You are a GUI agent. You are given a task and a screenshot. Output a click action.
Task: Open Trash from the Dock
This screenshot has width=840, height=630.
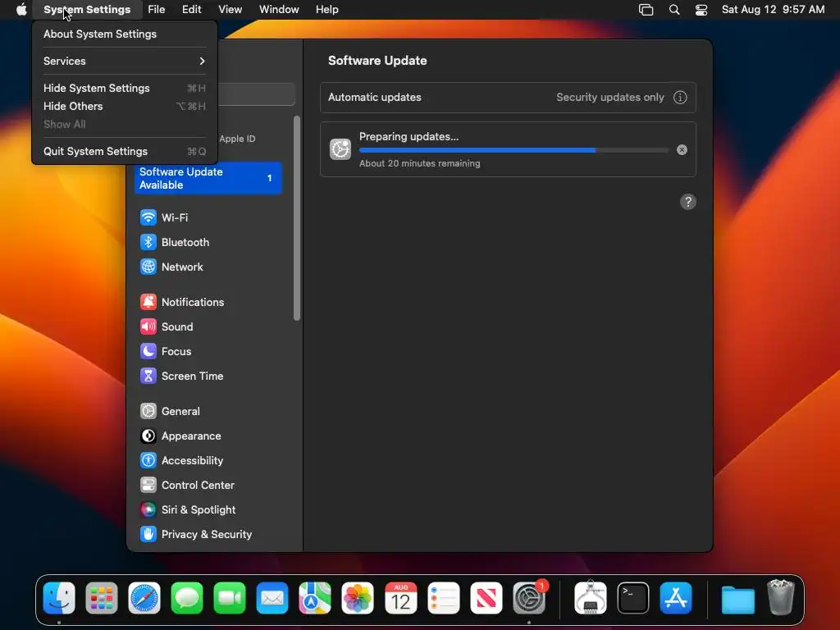(x=781, y=598)
